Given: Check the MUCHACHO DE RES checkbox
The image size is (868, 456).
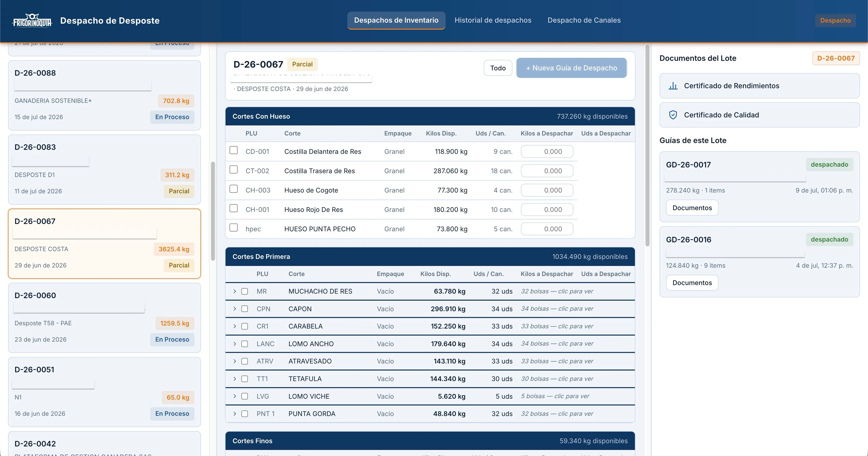Looking at the screenshot, I should (245, 291).
